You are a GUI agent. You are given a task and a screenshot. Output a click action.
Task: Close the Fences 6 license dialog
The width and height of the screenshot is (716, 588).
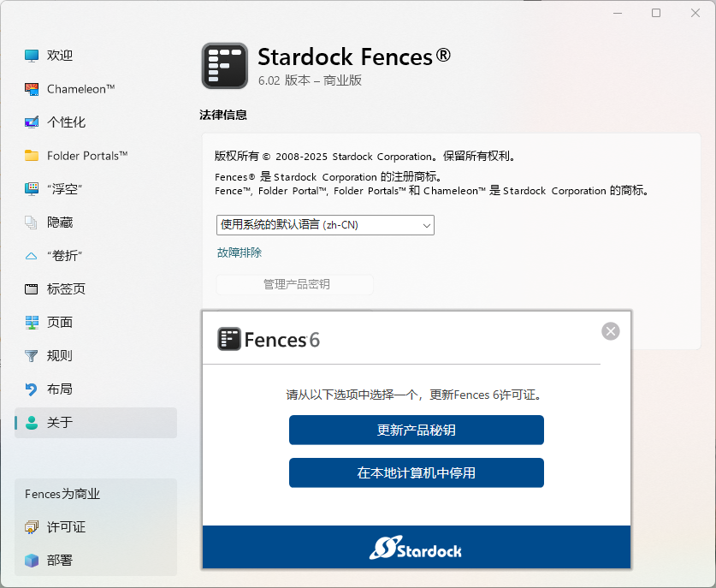[x=610, y=331]
